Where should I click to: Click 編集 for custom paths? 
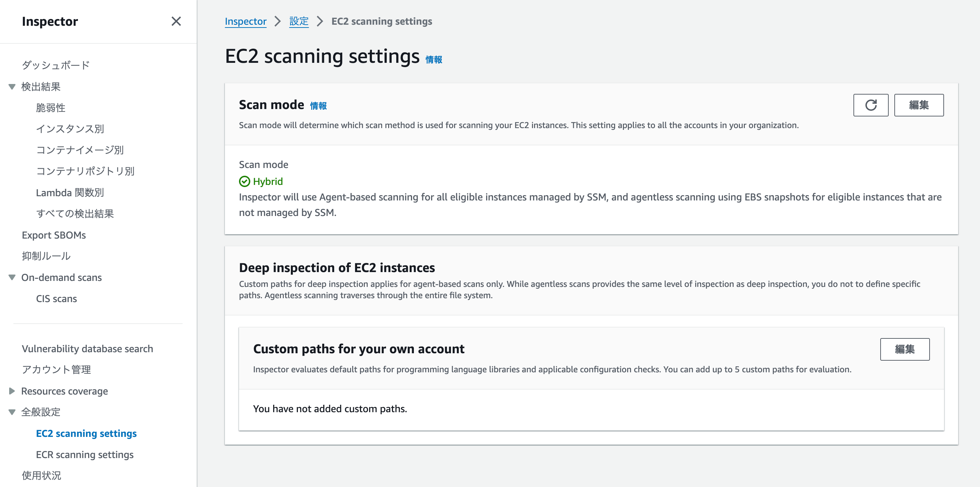point(905,349)
